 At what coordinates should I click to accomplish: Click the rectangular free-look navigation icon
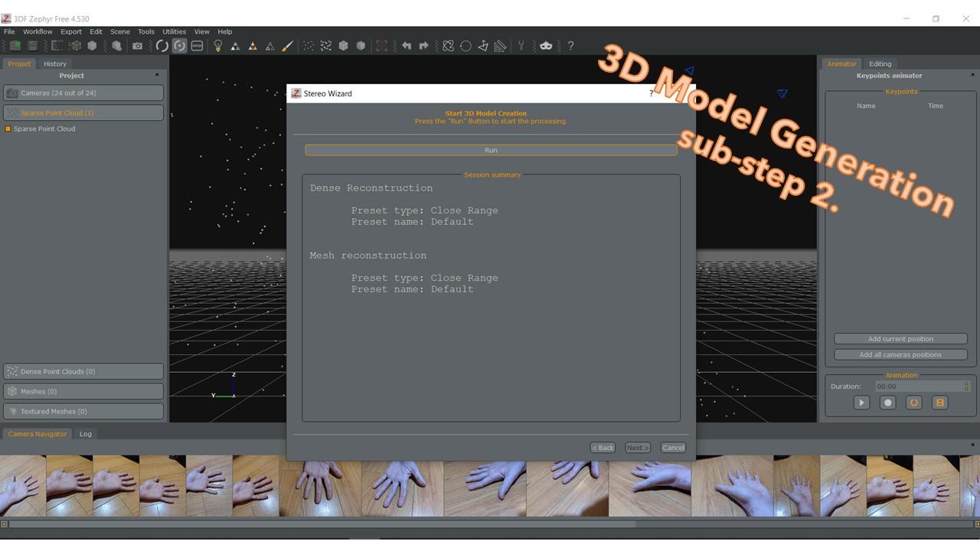coord(197,46)
